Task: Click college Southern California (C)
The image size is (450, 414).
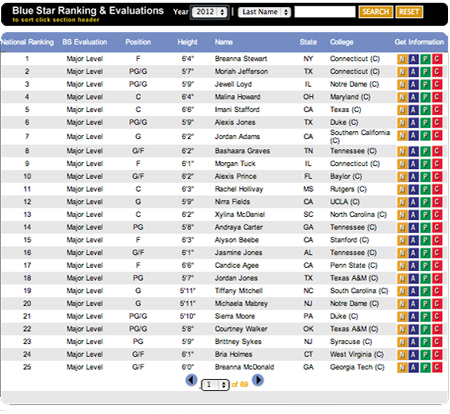Action: [360, 136]
